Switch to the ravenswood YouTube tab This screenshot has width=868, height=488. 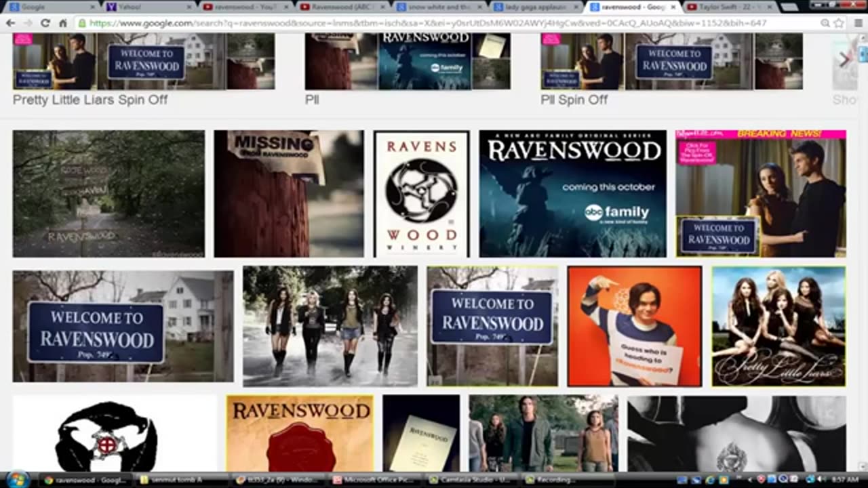coord(245,7)
